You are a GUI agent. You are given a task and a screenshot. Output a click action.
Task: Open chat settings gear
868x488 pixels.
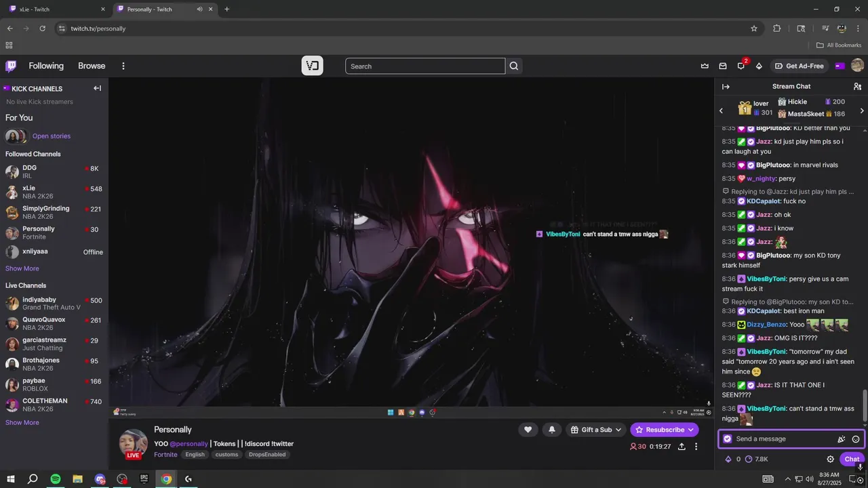pyautogui.click(x=830, y=459)
